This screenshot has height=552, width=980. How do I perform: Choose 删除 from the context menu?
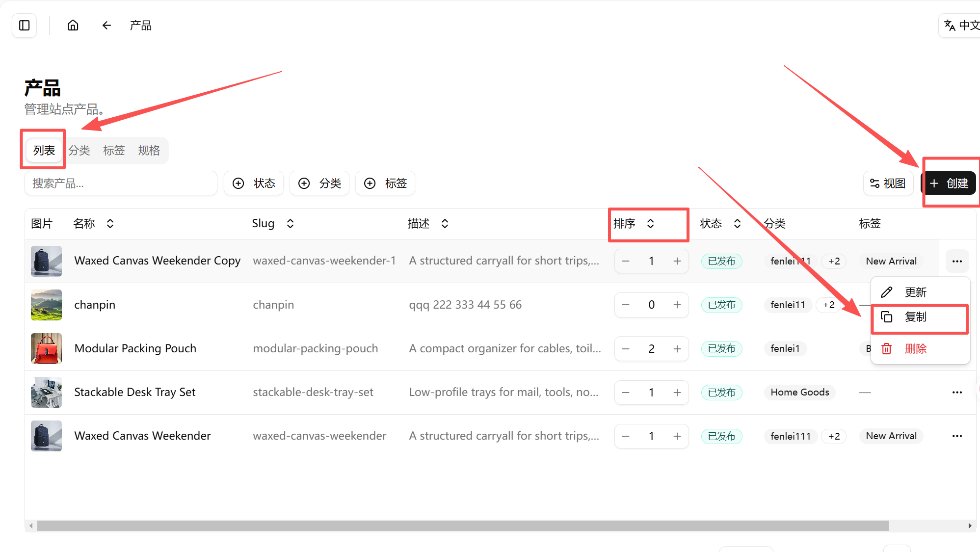tap(920, 349)
